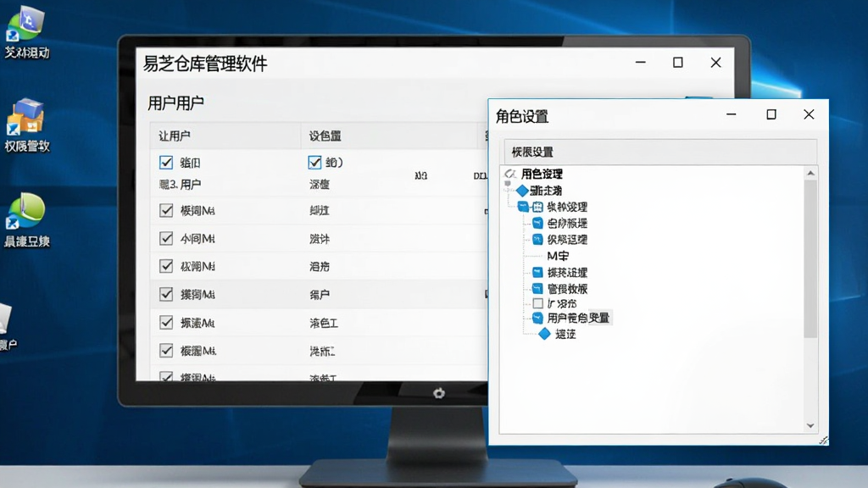The width and height of the screenshot is (868, 488).
Task: Click the '3. 用户' text in the user list
Action: point(181,184)
